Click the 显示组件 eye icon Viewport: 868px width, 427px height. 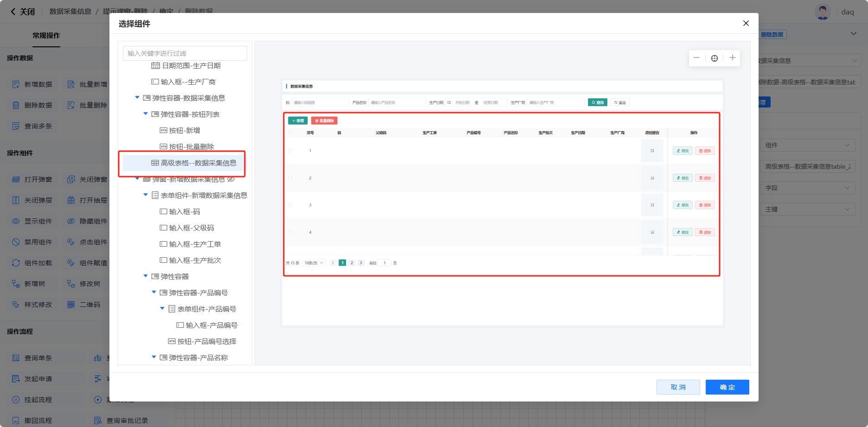pyautogui.click(x=16, y=221)
